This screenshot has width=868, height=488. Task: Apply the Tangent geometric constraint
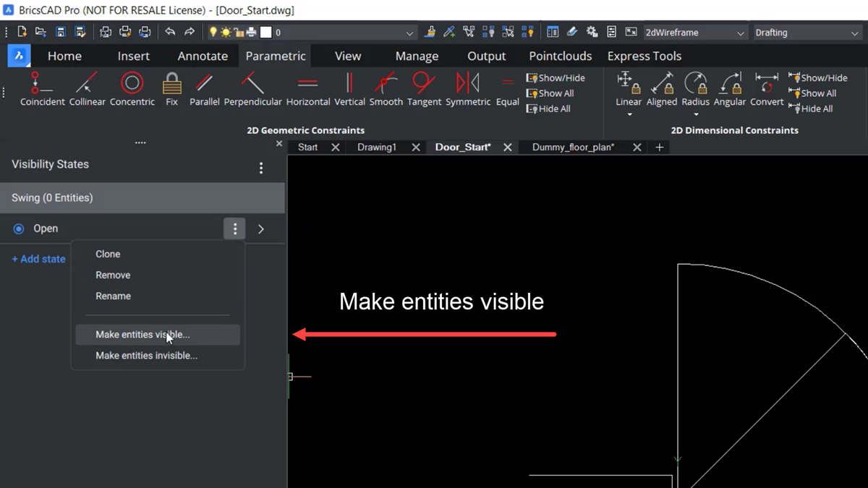(424, 88)
